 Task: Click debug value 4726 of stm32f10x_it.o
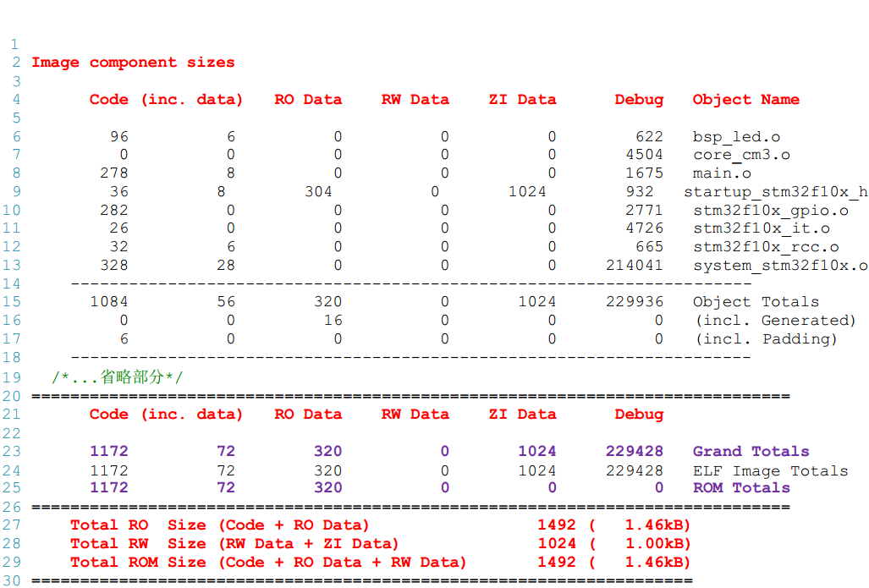pyautogui.click(x=644, y=228)
